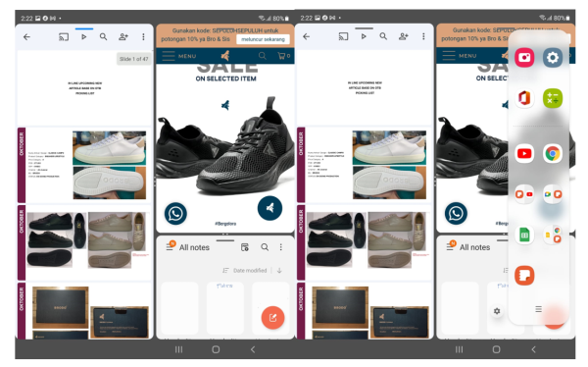Viewport: 588px width, 367px height.
Task: Open three-dot menu in left Samsung Notes
Action: click(x=281, y=247)
